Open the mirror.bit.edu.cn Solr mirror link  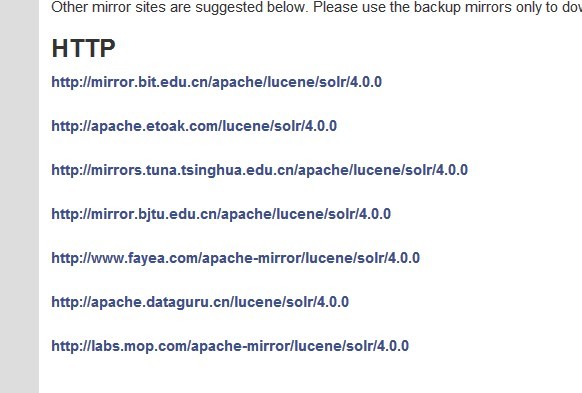click(216, 82)
